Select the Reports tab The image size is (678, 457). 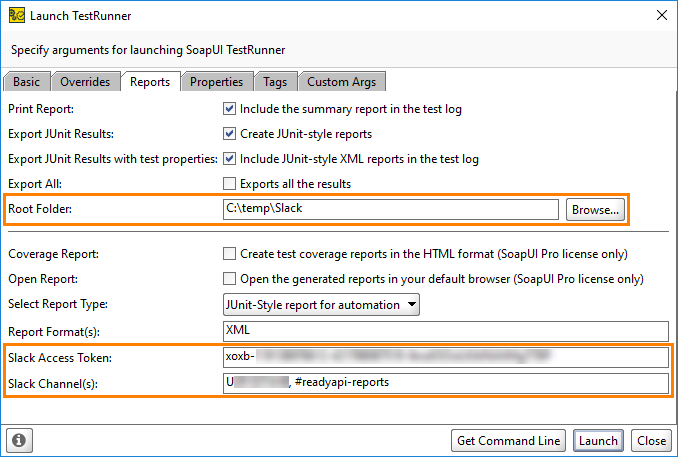(x=150, y=81)
